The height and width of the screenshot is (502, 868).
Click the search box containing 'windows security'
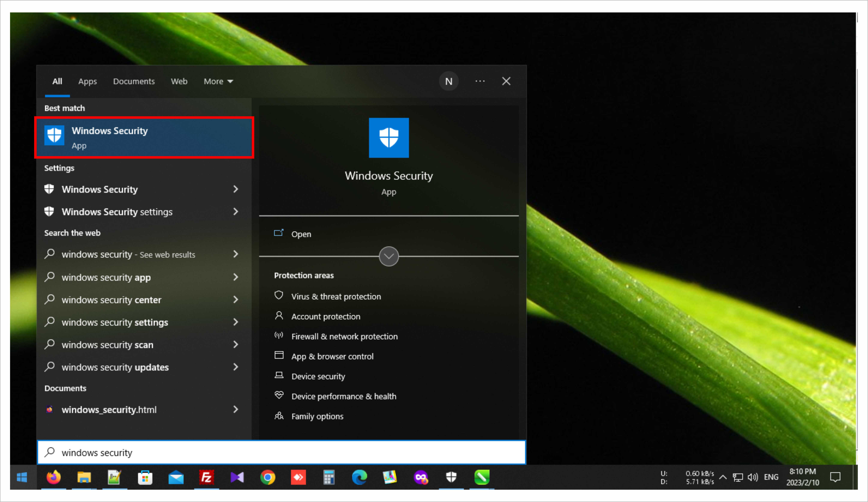pyautogui.click(x=281, y=452)
